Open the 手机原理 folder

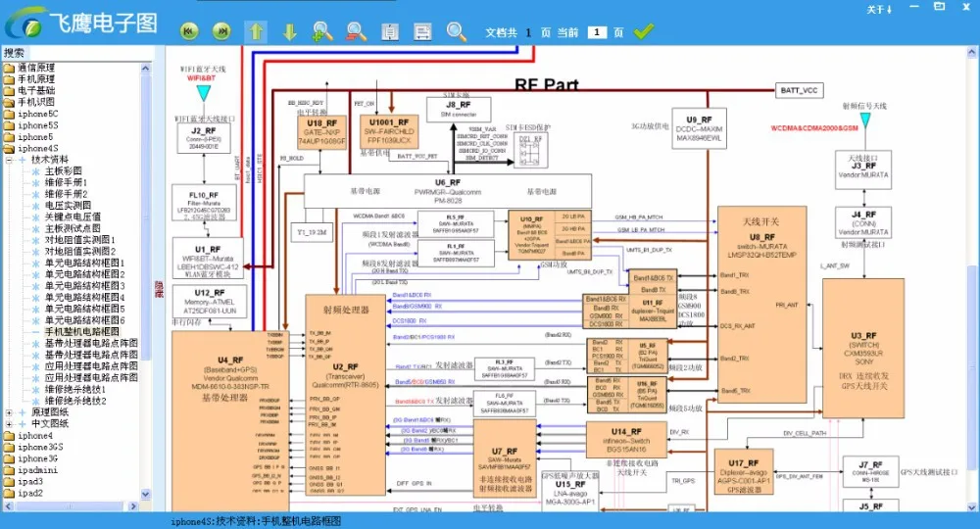click(35, 79)
